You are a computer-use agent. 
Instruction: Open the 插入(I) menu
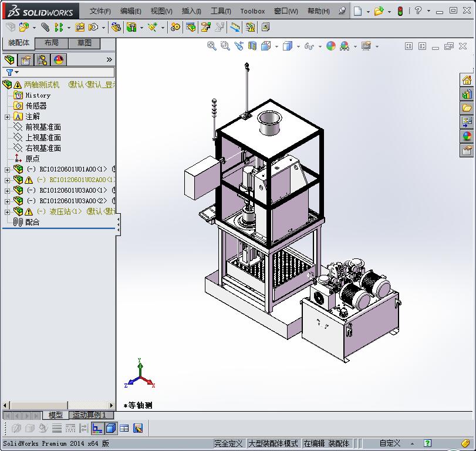coord(191,11)
